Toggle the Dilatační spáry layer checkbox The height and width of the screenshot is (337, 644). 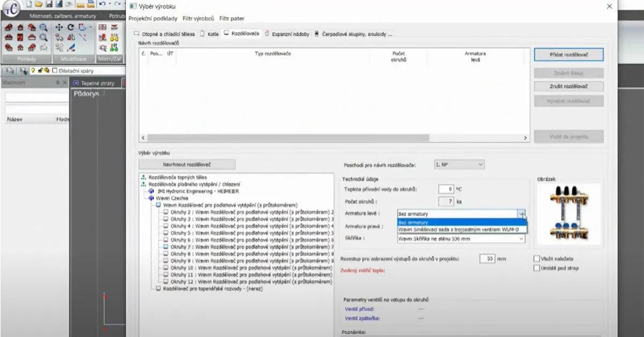(54, 71)
